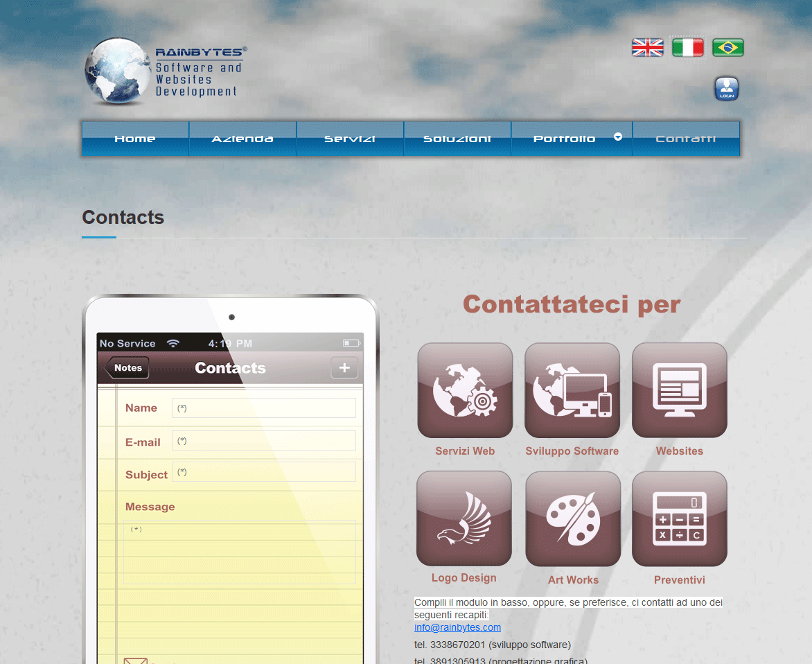Open the Azienda menu item
The height and width of the screenshot is (664, 812).
tap(242, 139)
